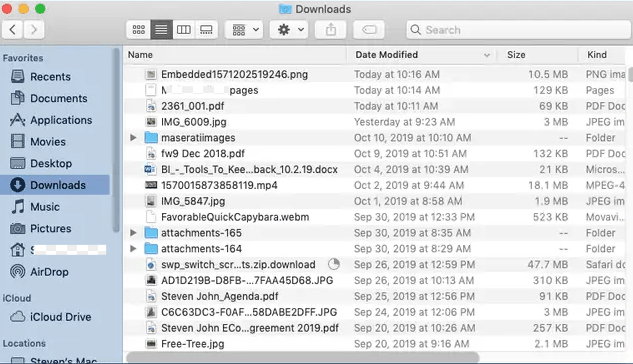The width and height of the screenshot is (633, 364).
Task: Open Music in the sidebar
Action: 55,207
